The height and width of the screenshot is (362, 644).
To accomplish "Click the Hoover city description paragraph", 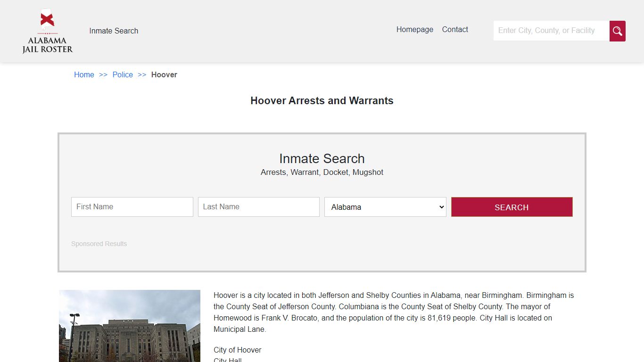I will [394, 312].
